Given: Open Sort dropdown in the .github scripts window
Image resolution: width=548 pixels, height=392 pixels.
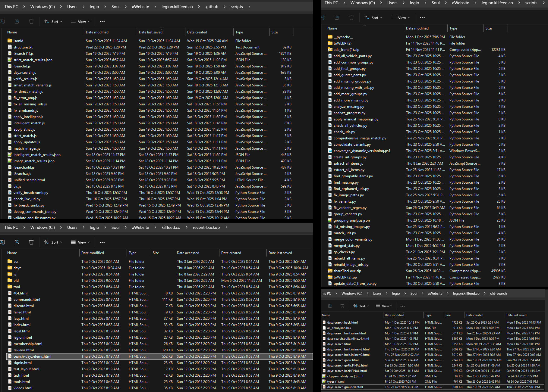Looking at the screenshot, I should pos(53,22).
